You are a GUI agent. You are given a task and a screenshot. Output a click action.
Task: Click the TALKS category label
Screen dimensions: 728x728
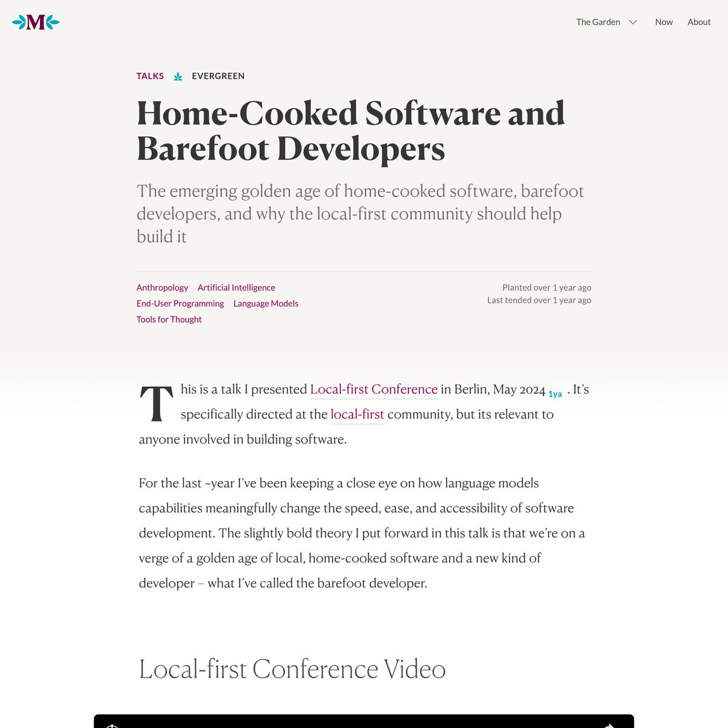point(150,76)
